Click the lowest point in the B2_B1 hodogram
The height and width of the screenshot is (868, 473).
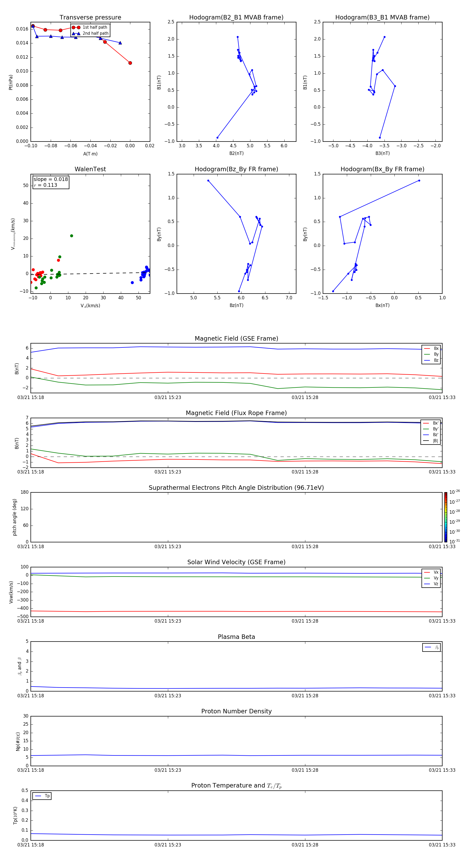point(217,138)
